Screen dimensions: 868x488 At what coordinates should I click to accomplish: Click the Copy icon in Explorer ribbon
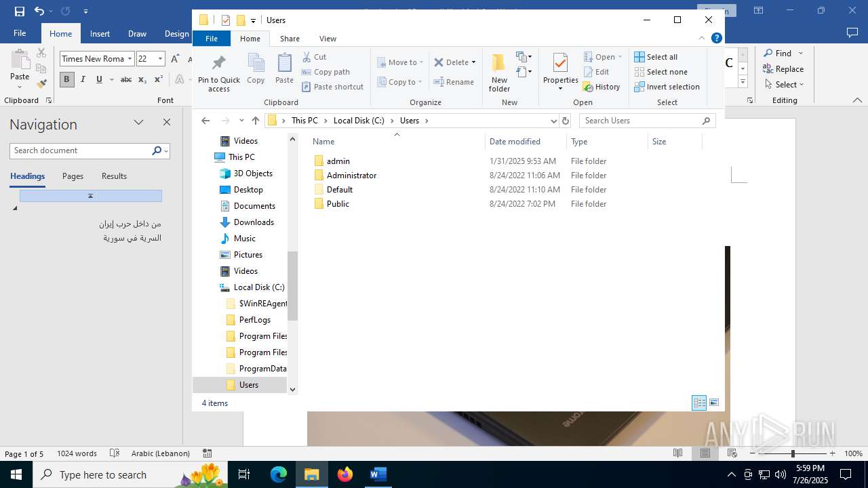coord(256,68)
